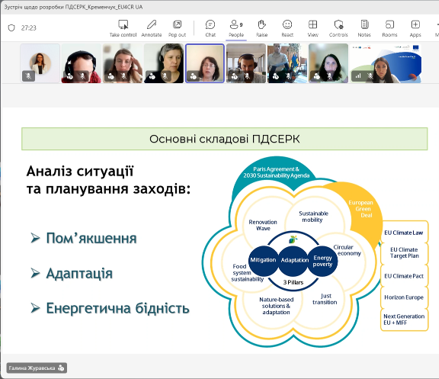
Task: Click the Галина Журавська presenter name tag
Action: pos(37,368)
